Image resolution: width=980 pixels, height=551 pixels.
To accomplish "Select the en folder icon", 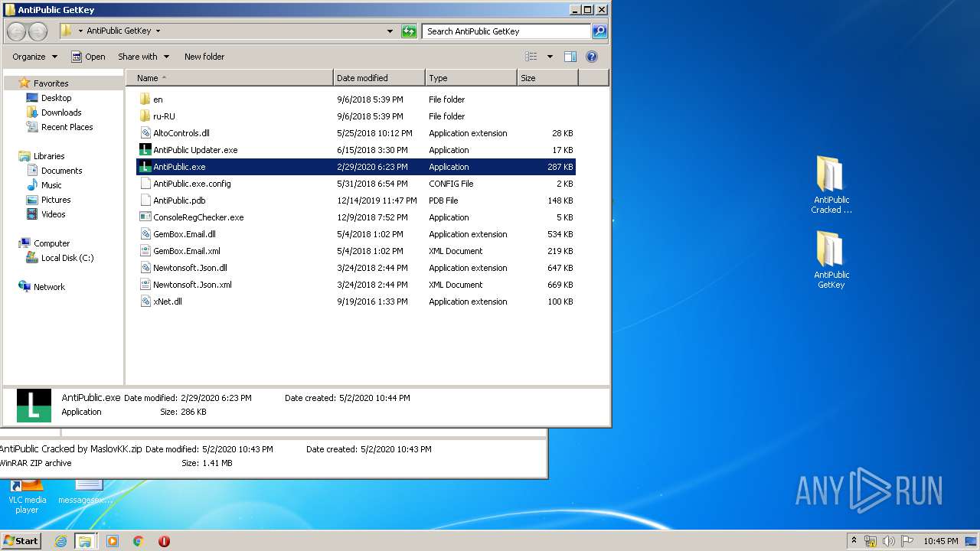I will point(145,99).
